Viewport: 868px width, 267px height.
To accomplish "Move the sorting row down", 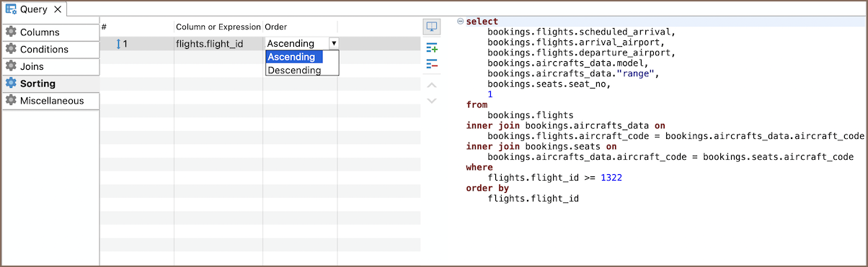I will pos(432,100).
